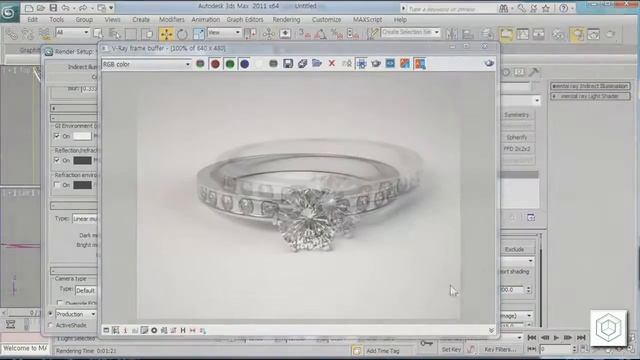Click the track mouse while rendering icon
This screenshot has width=640, height=360.
point(361,64)
